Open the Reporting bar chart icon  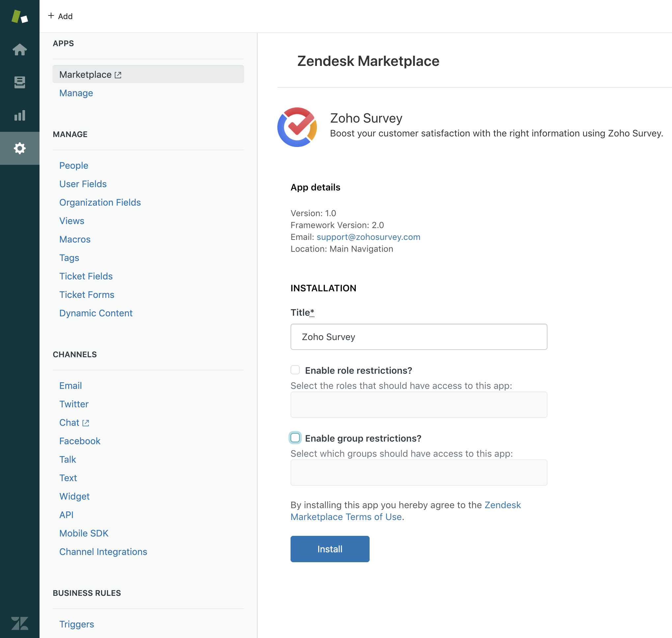(x=20, y=115)
